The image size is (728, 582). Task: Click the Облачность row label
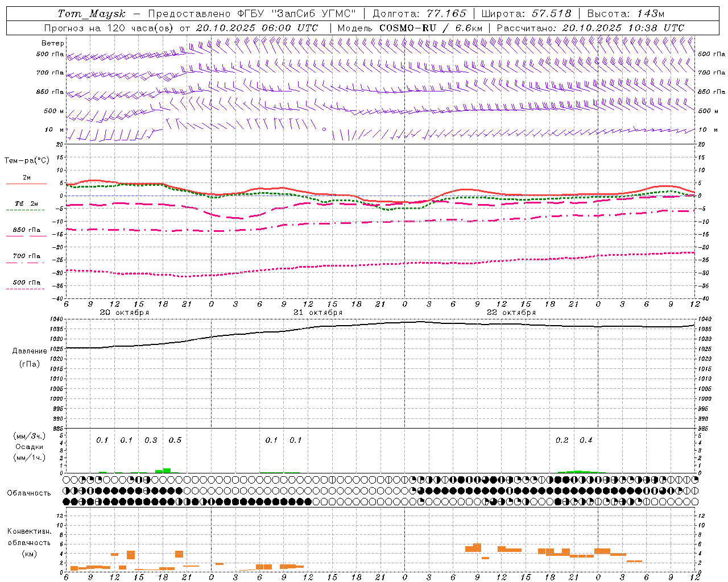(x=29, y=493)
